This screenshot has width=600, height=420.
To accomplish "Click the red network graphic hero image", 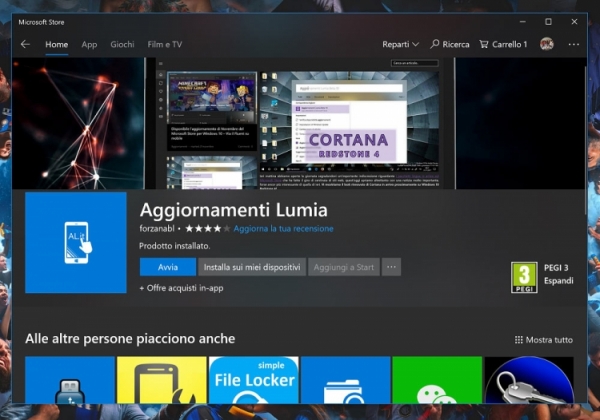I will [78, 123].
